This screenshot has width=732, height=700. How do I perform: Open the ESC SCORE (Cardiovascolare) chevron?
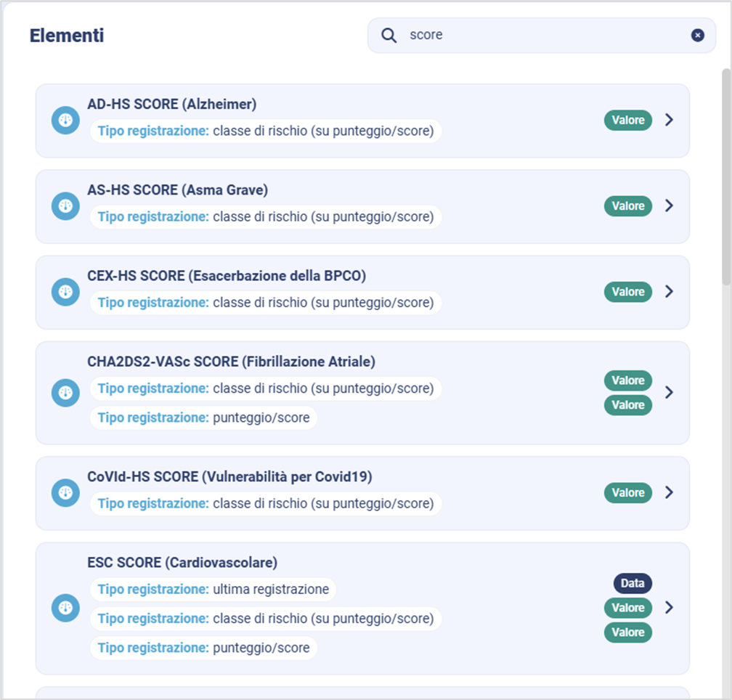tap(669, 607)
